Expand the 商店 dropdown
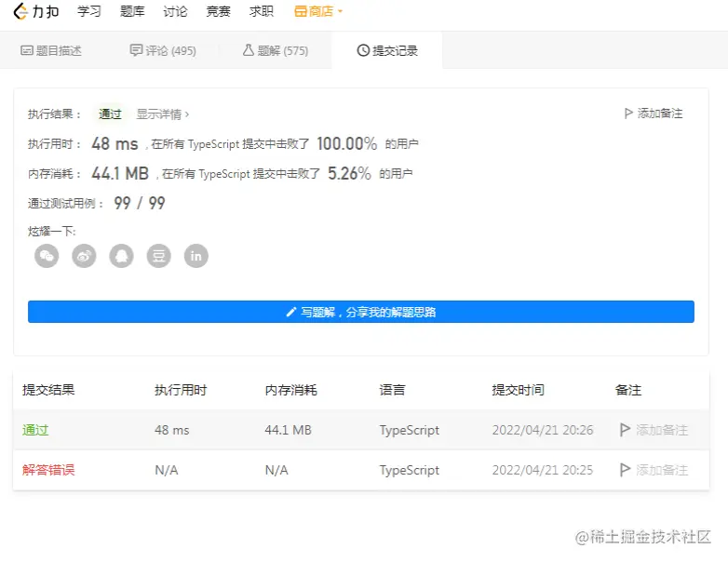 click(318, 11)
